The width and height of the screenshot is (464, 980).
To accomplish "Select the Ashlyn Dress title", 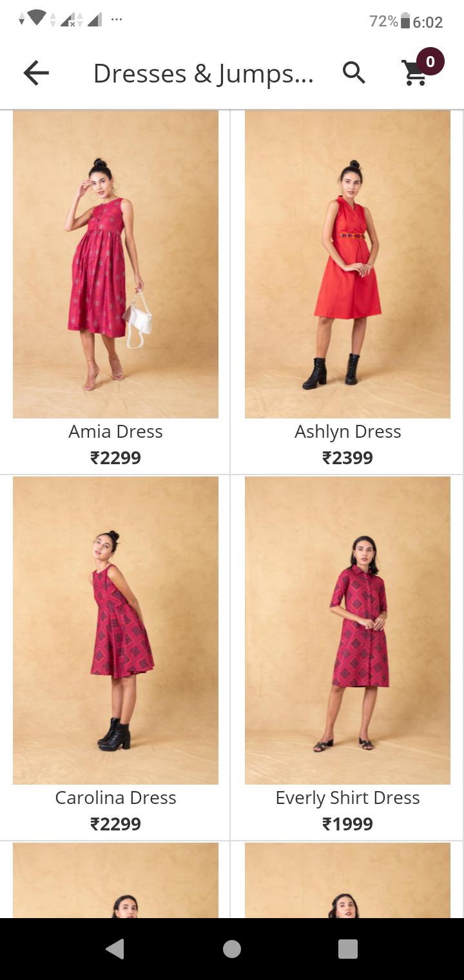I will click(x=347, y=431).
